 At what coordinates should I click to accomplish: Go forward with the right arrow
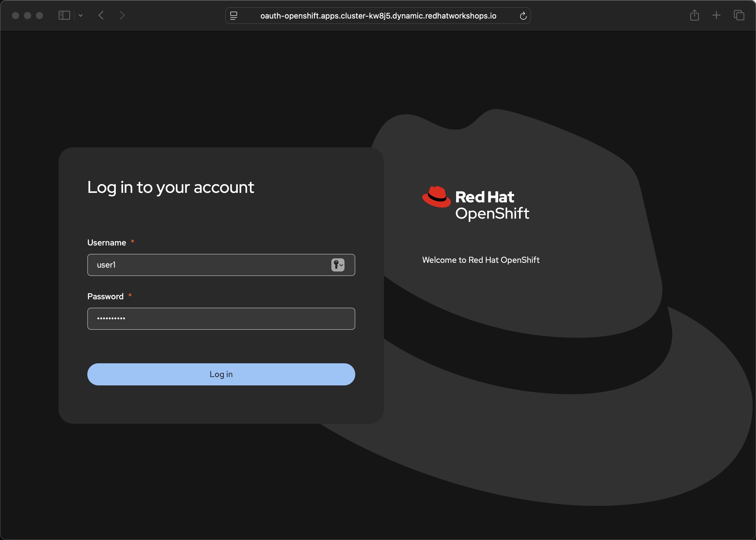(122, 15)
